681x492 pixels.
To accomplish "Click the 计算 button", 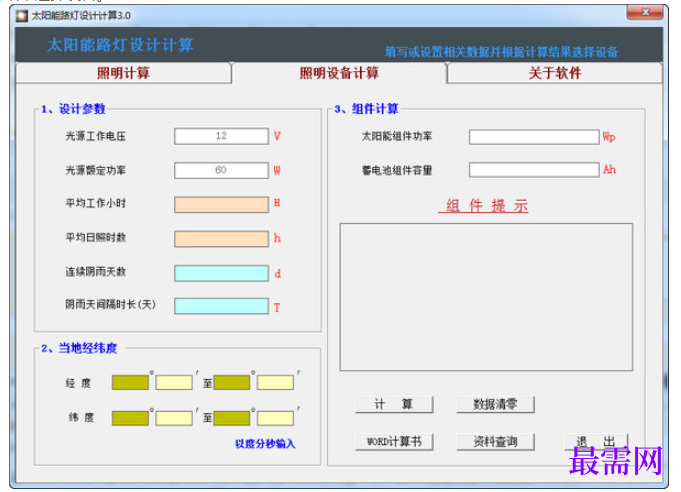I will point(394,404).
